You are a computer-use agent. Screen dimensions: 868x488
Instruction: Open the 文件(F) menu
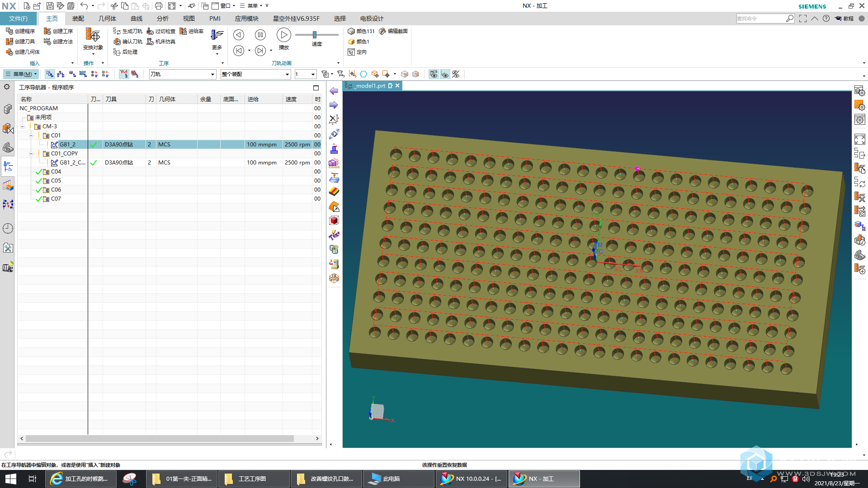(x=18, y=19)
